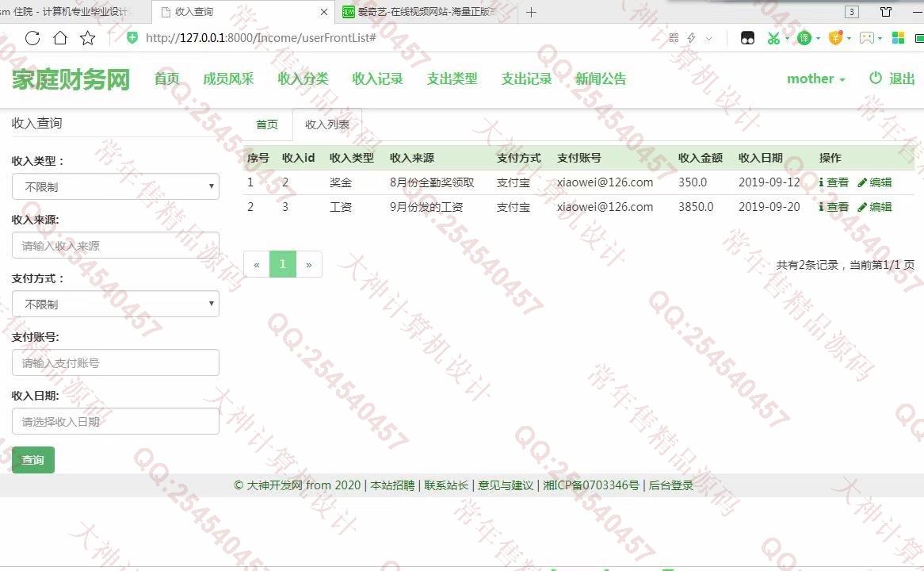The width and height of the screenshot is (924, 571).
Task: Select the 收入列表 tab
Action: [x=327, y=125]
